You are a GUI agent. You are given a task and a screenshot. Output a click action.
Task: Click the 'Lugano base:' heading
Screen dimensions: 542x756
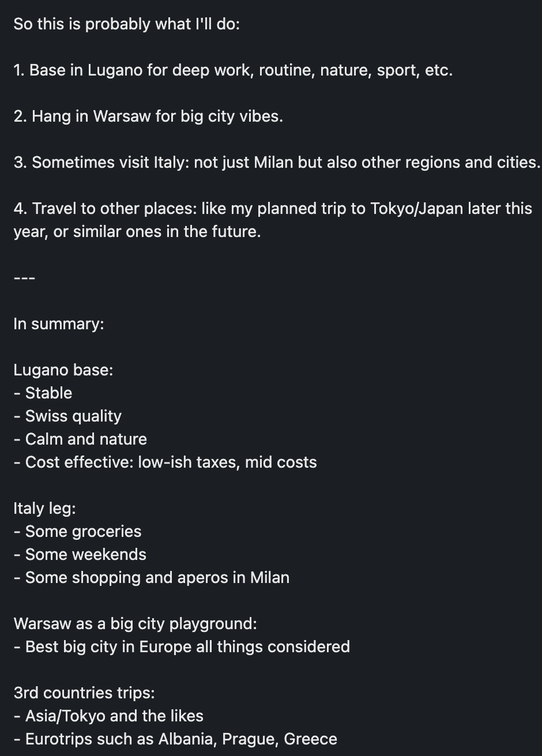point(63,370)
